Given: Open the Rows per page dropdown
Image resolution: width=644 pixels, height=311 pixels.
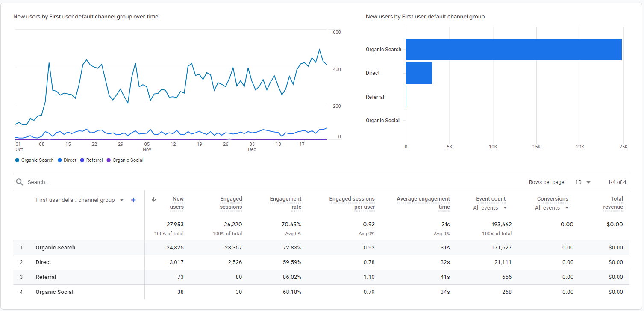Looking at the screenshot, I should 583,182.
